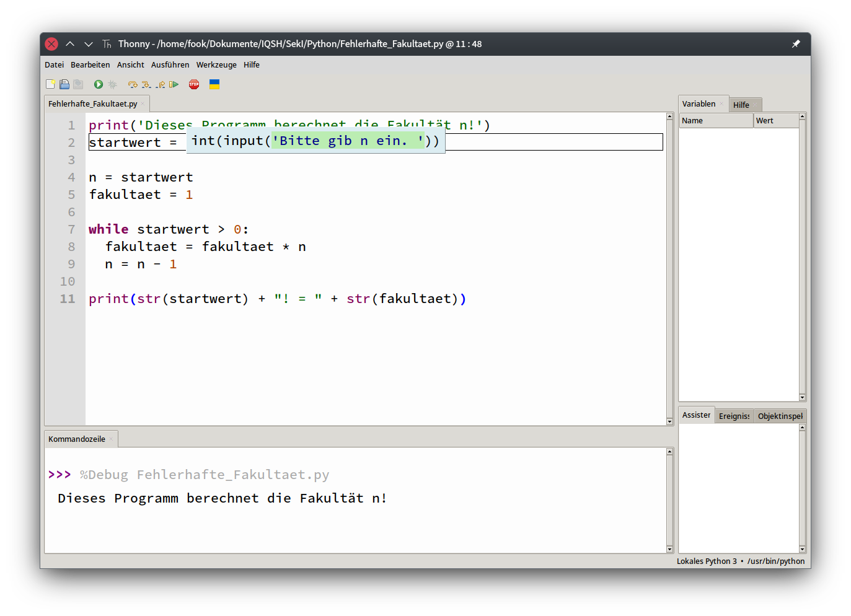Viewport: 851px width, 616px height.
Task: Click the Debug bug icon
Action: tap(112, 84)
